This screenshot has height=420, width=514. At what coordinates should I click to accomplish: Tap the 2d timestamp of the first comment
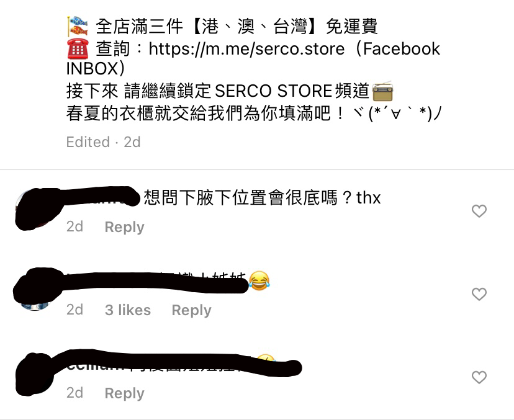(x=74, y=226)
